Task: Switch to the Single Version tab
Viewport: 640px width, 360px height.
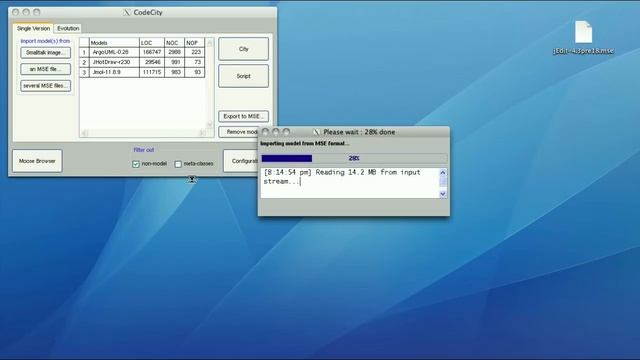Action: tap(33, 28)
